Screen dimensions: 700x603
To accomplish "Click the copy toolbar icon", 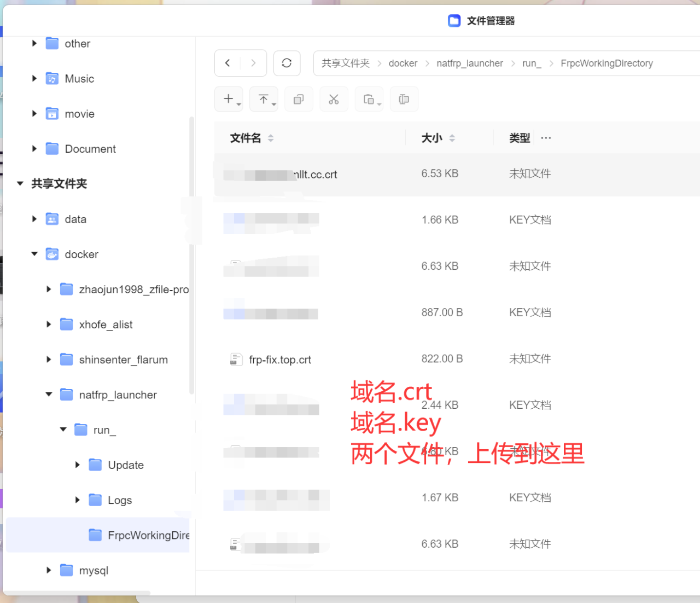I will coord(299,99).
